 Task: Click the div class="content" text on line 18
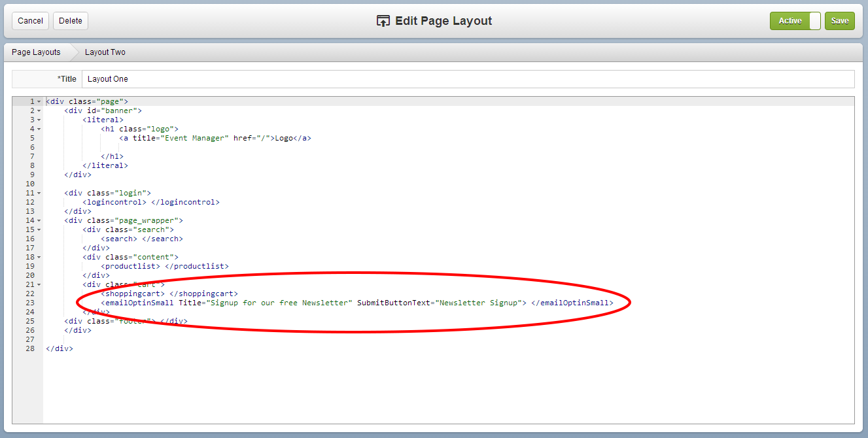pos(130,257)
